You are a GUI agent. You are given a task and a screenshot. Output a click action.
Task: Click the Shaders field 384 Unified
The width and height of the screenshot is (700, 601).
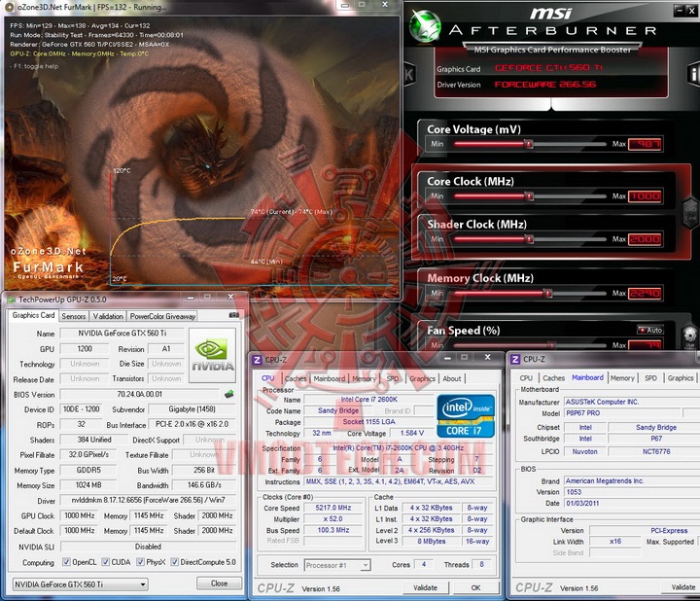pos(94,440)
